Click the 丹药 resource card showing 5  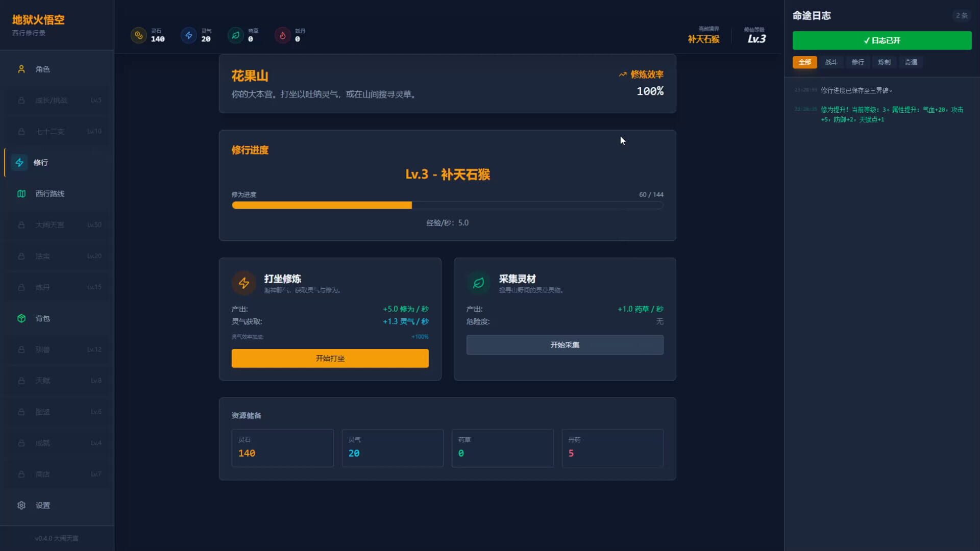[612, 448]
